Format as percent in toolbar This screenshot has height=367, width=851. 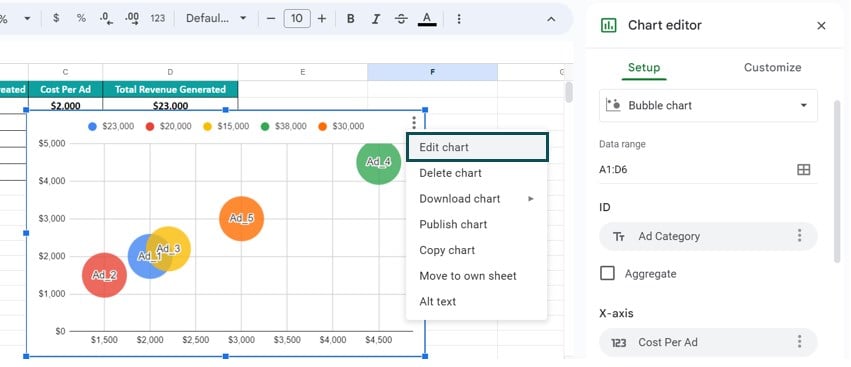(81, 18)
